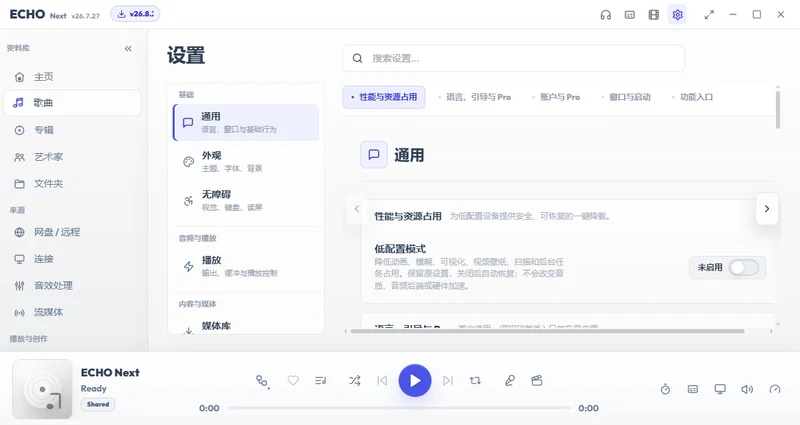The image size is (800, 425).
Task: Skip to previous track
Action: click(382, 381)
